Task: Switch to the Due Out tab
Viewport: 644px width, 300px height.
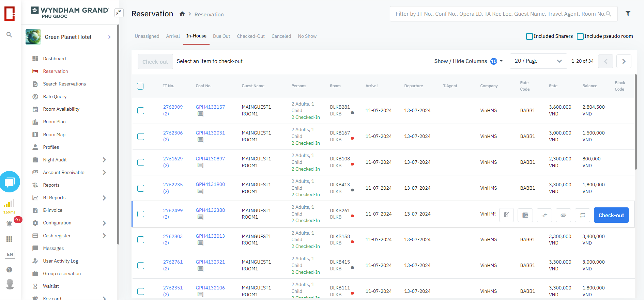Action: [x=221, y=36]
